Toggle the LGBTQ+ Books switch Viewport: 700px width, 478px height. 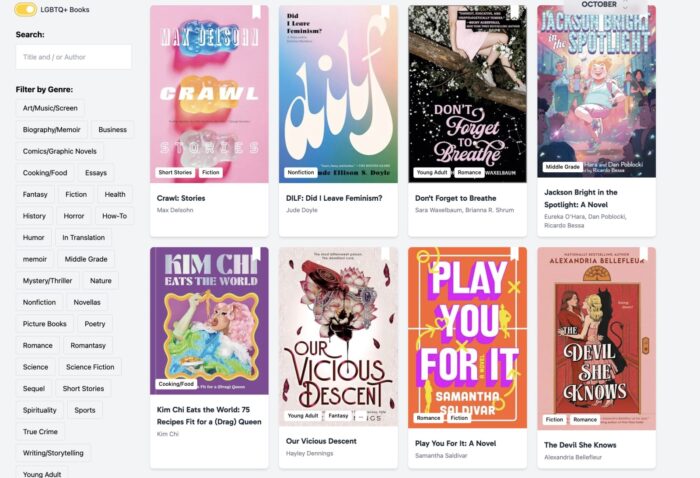(x=25, y=9)
